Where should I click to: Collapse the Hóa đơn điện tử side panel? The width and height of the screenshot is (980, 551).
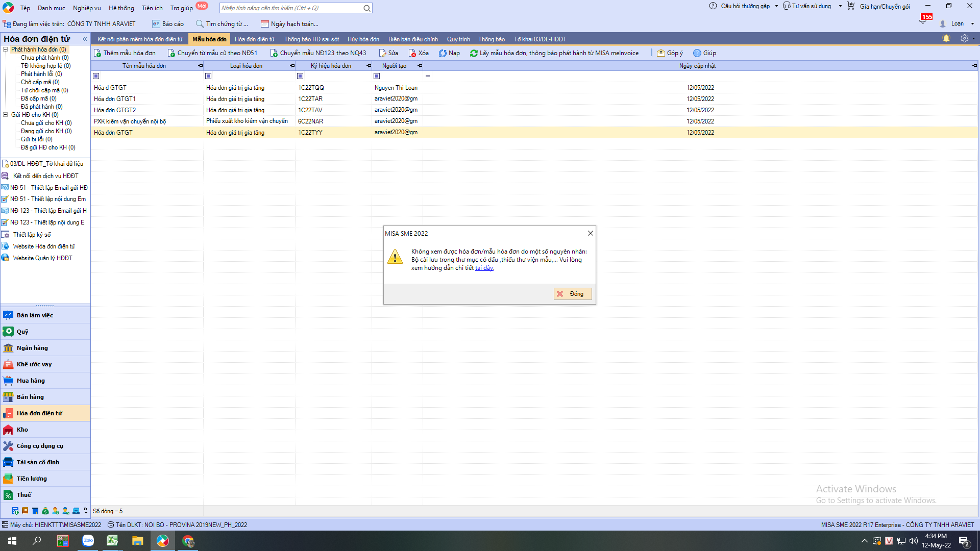point(85,39)
